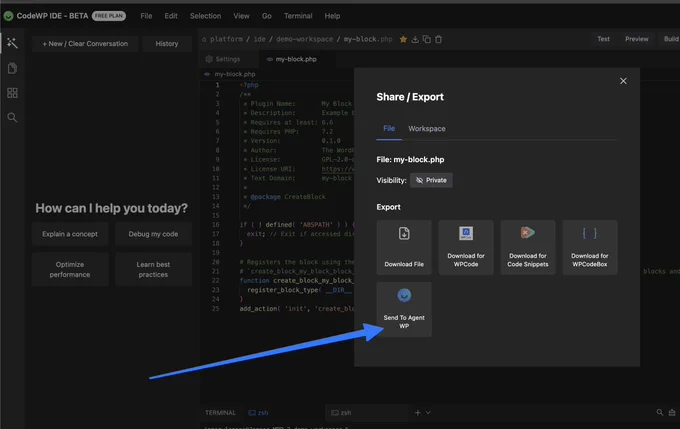The image size is (680, 429).
Task: Open the History button
Action: point(167,44)
